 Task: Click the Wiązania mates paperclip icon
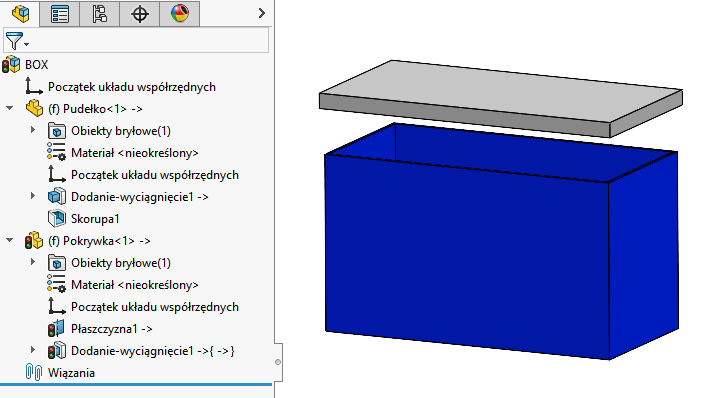[x=34, y=372]
